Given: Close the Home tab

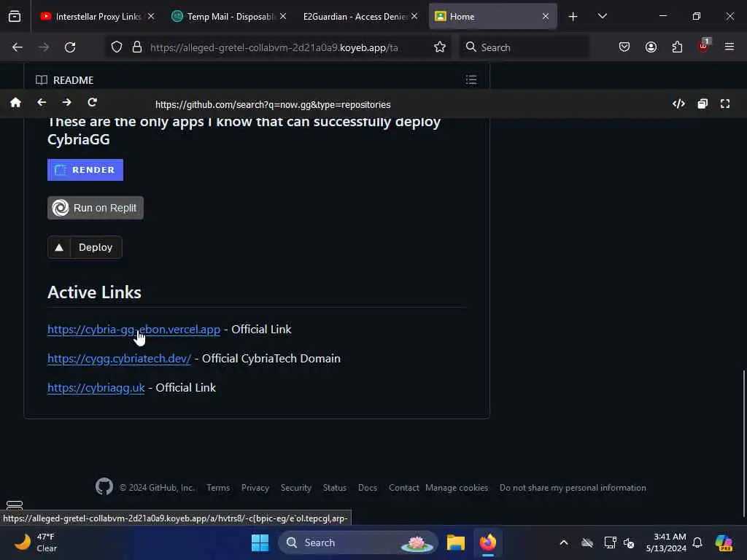Looking at the screenshot, I should [x=546, y=16].
